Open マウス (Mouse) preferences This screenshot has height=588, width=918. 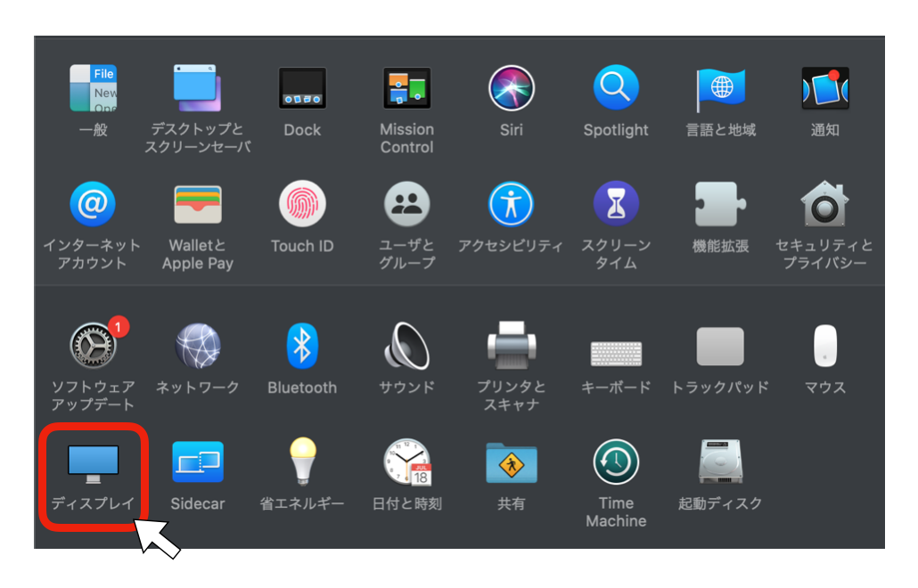pyautogui.click(x=825, y=346)
